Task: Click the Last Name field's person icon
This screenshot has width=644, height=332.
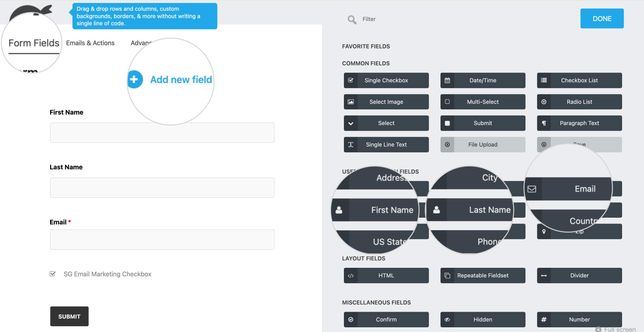Action: pyautogui.click(x=436, y=210)
